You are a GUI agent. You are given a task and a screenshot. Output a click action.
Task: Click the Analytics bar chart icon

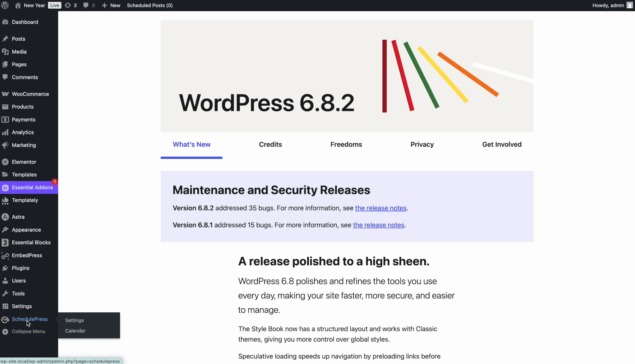click(x=5, y=132)
